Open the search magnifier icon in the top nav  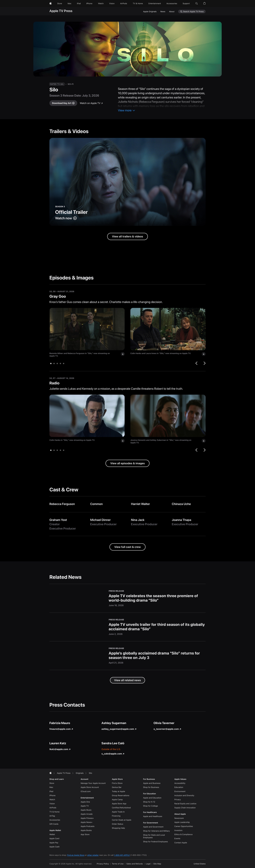click(x=196, y=3)
